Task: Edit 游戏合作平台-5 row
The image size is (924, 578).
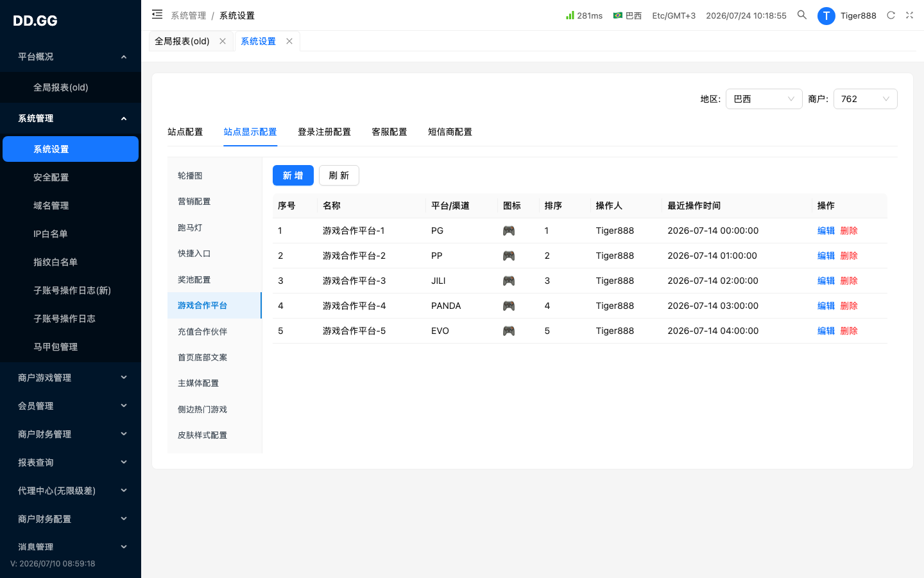Action: (826, 331)
